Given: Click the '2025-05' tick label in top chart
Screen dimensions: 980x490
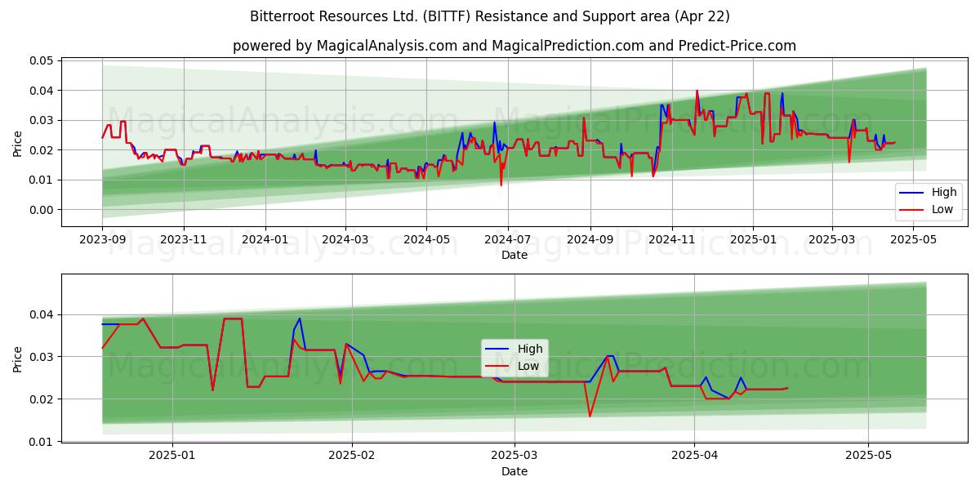Looking at the screenshot, I should (x=913, y=239).
